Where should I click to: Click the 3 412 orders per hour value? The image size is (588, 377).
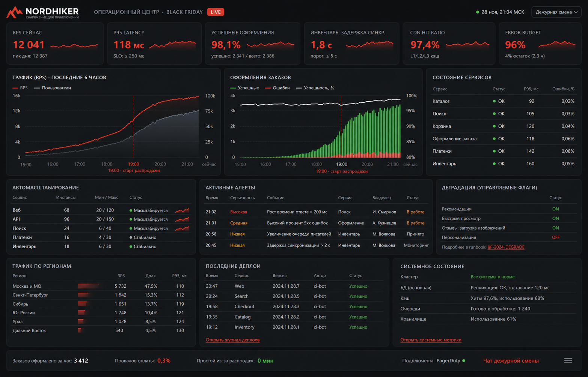(81, 361)
